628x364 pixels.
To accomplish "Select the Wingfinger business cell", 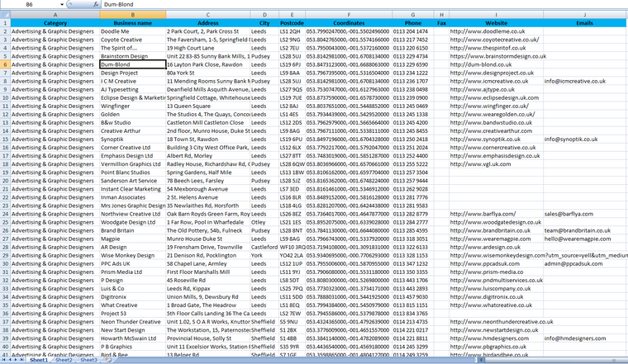I will click(x=132, y=106).
